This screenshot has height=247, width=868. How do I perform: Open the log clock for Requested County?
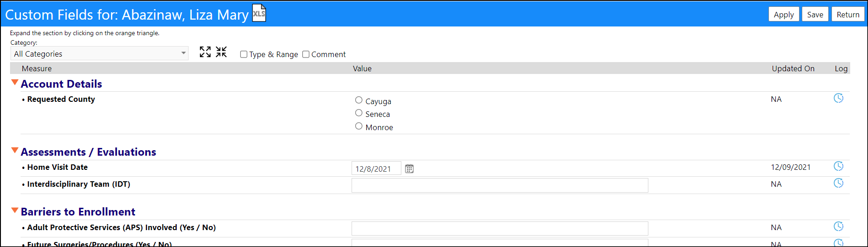click(x=838, y=98)
